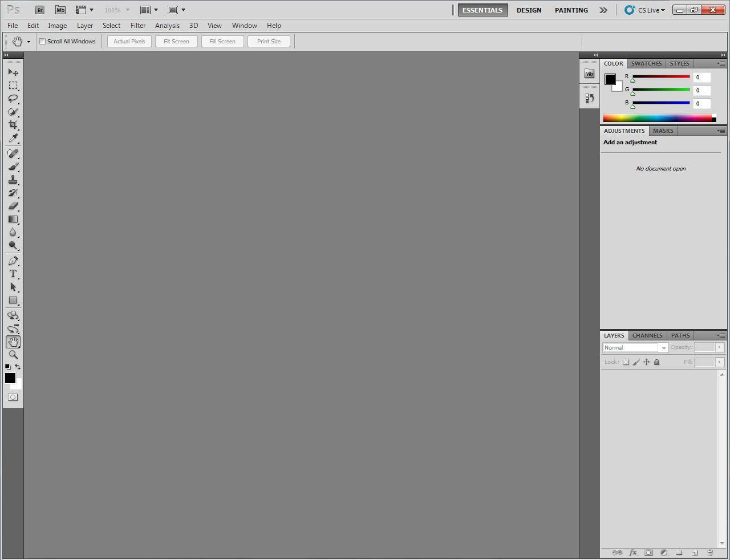Open the Mini Bridge collapsed panel icon
The height and width of the screenshot is (560, 730).
[590, 74]
